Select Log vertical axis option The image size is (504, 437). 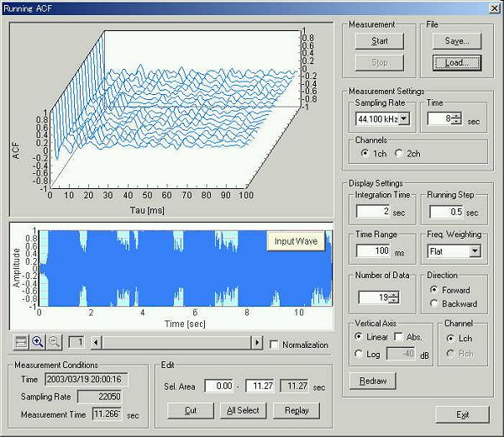click(358, 354)
